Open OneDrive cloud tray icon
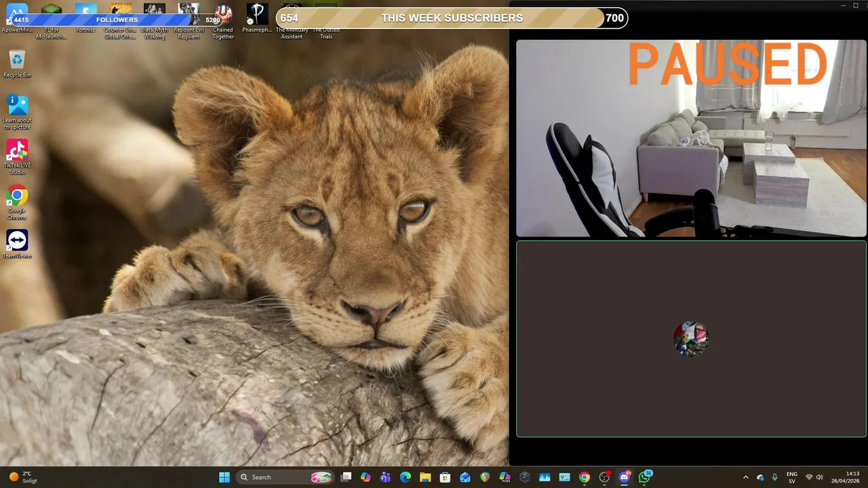The image size is (868, 488). (x=760, y=477)
